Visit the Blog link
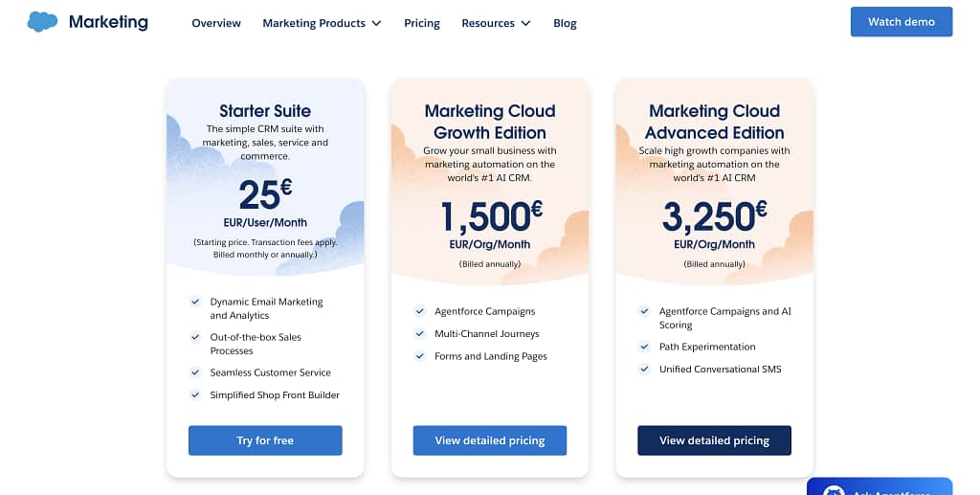The height and width of the screenshot is (495, 980). (x=565, y=23)
